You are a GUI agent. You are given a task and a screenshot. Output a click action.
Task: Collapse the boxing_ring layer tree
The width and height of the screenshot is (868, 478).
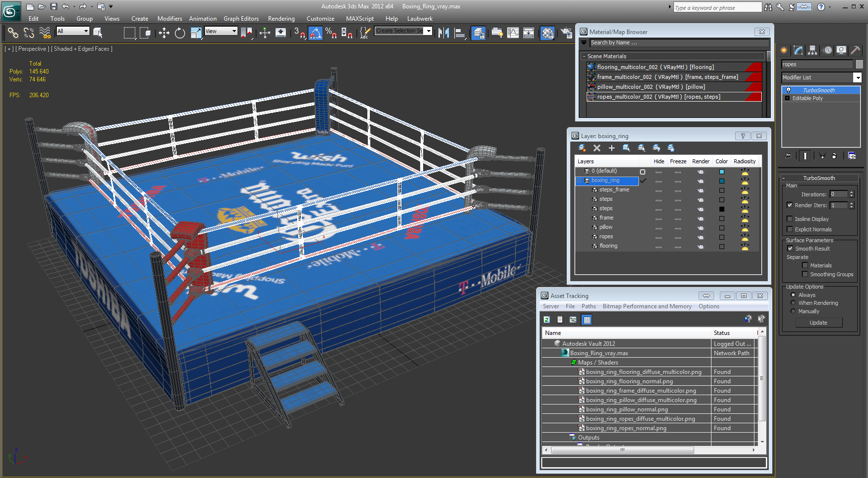tap(580, 181)
